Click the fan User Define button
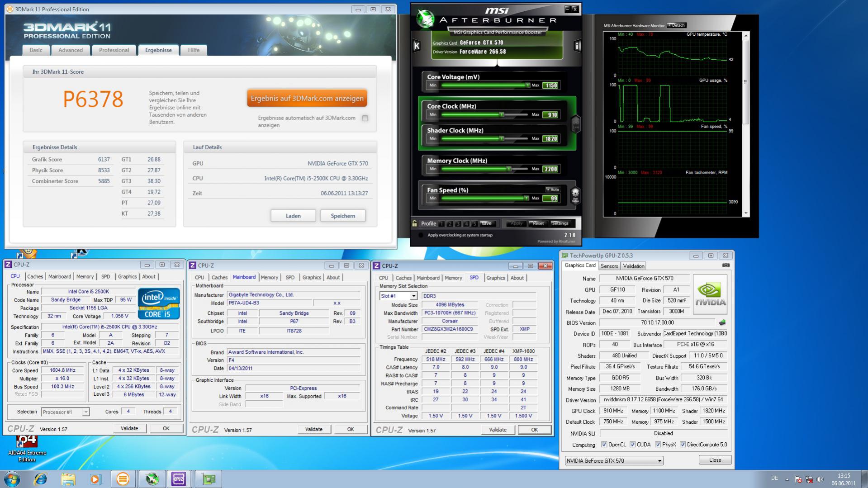The image size is (868, 488). pyautogui.click(x=575, y=196)
